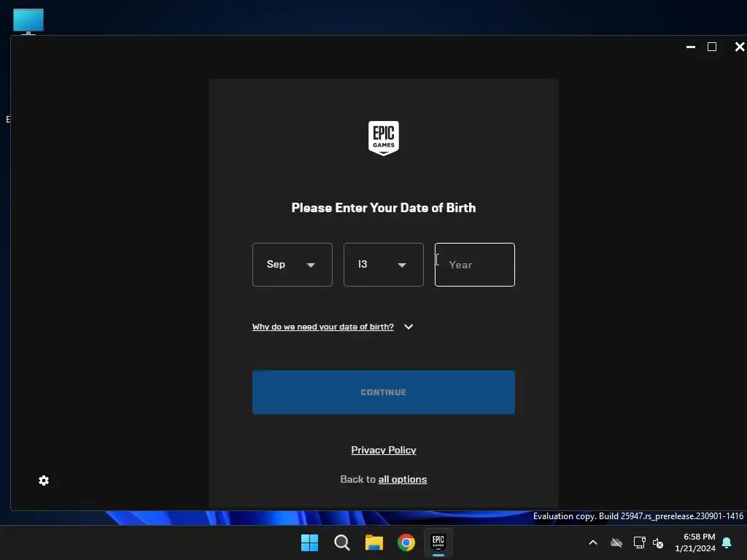Viewport: 747px width, 560px height.
Task: Click the CONTINUE button
Action: pyautogui.click(x=384, y=392)
